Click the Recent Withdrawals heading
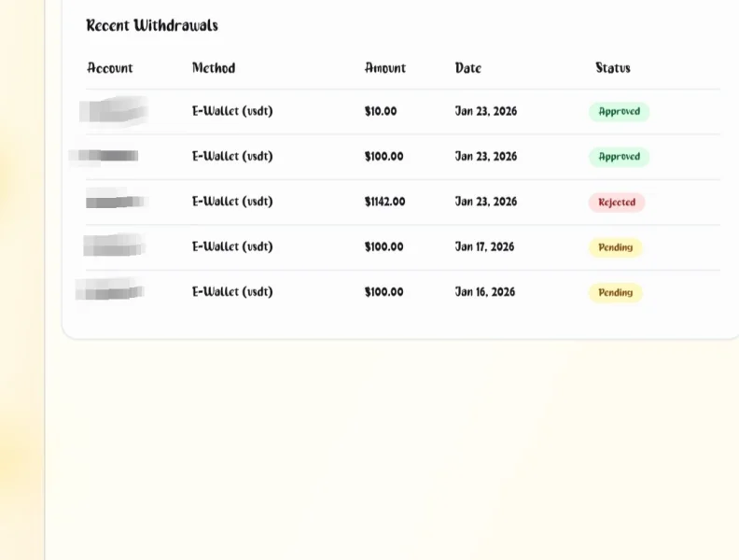739x560 pixels. (x=152, y=25)
